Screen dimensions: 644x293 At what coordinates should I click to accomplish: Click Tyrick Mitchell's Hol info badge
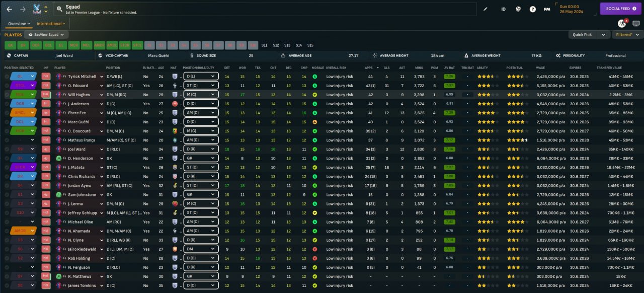click(46, 77)
